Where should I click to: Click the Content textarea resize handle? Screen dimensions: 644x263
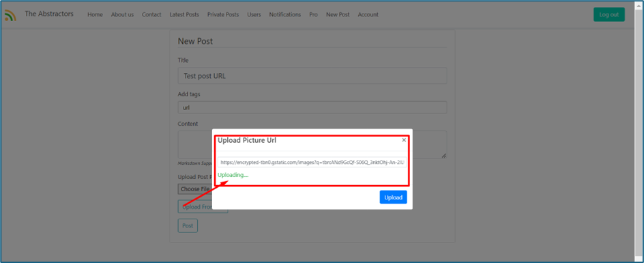click(x=444, y=156)
